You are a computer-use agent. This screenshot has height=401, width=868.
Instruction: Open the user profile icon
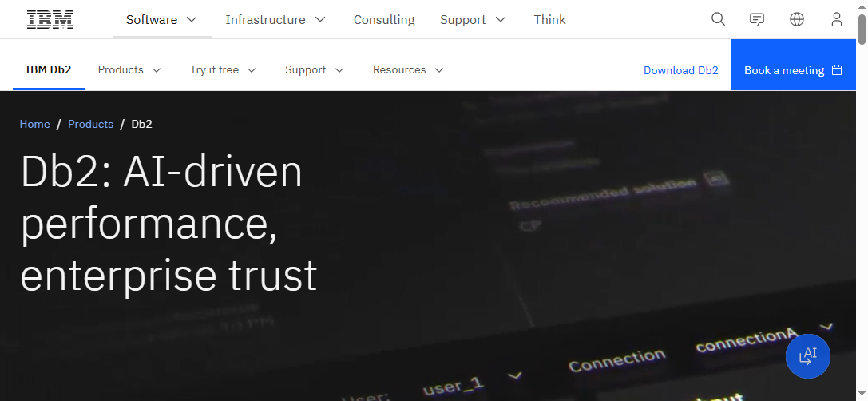[836, 19]
